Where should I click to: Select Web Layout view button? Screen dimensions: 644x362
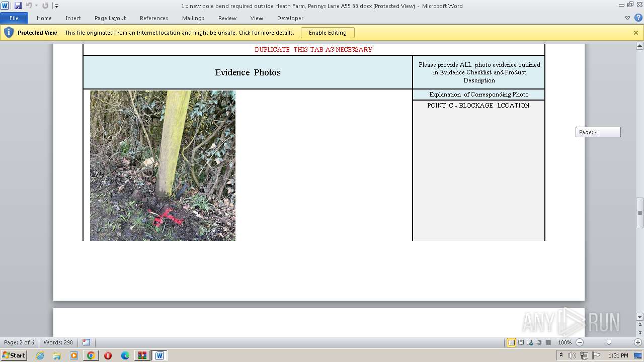point(530,342)
